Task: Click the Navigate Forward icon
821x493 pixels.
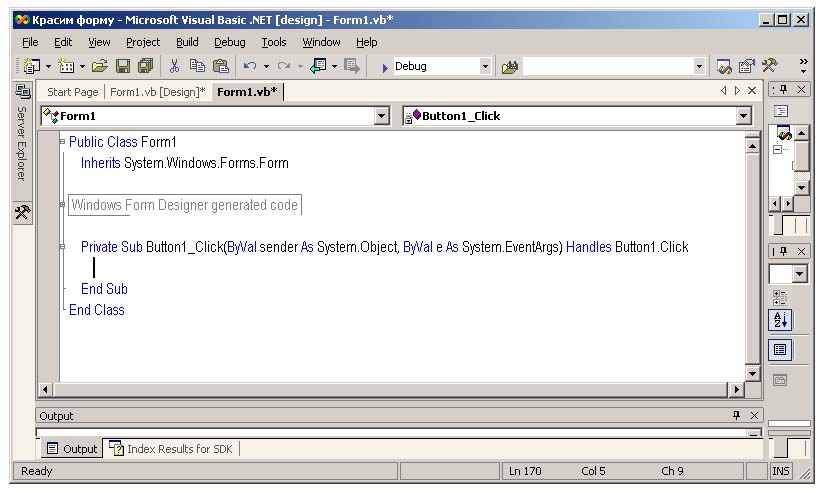Action: (352, 66)
